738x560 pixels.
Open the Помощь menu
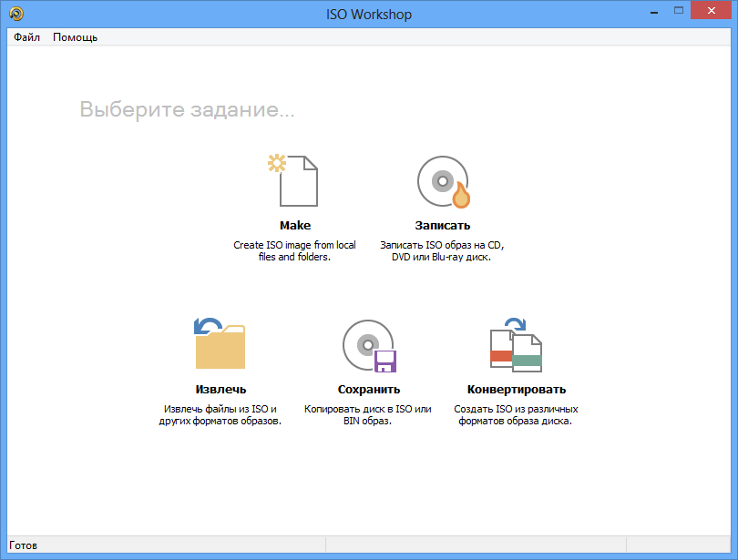point(75,37)
